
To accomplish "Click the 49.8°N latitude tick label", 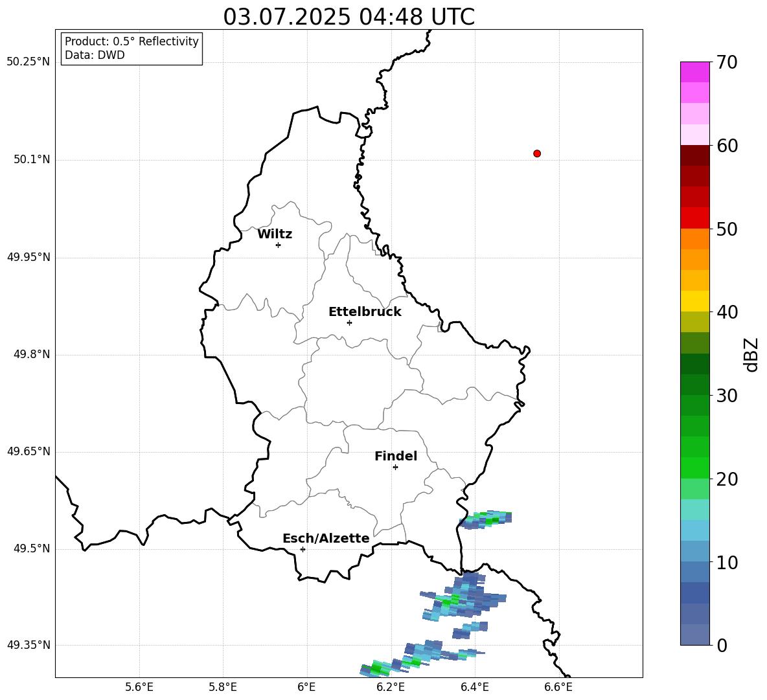I will [x=32, y=354].
